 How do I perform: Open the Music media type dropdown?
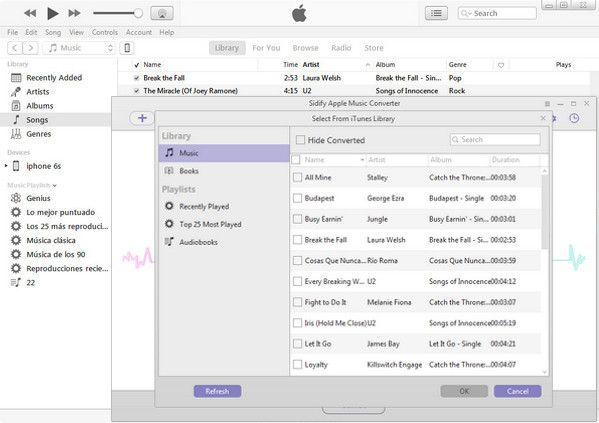79,48
